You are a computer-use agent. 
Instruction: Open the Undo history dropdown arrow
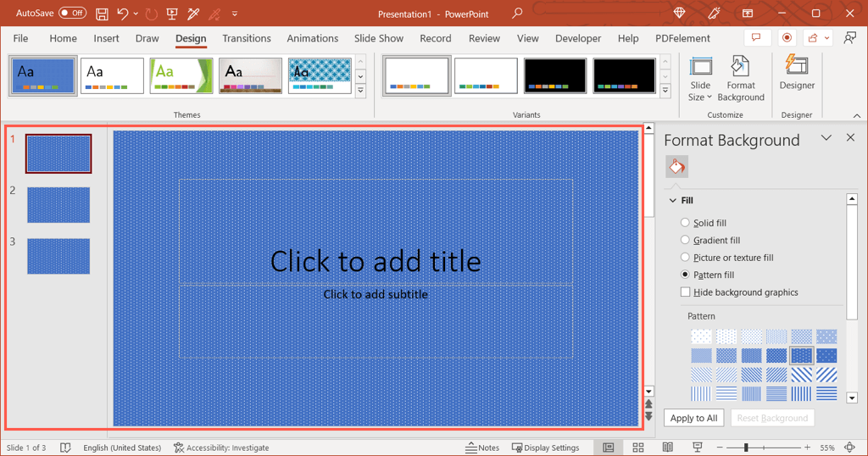coord(136,14)
